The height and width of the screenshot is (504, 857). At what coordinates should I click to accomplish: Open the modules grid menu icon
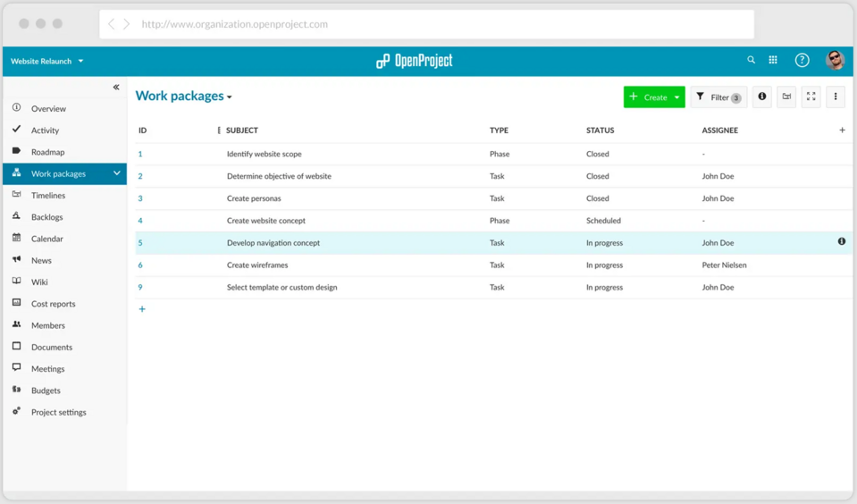click(773, 60)
